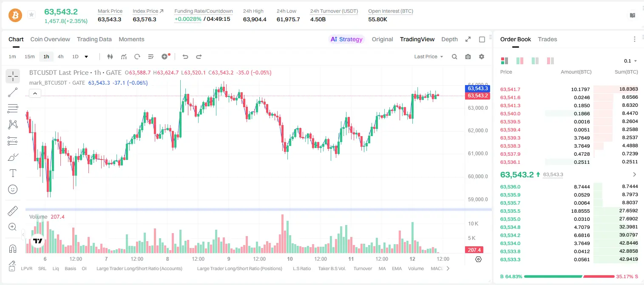The image size is (644, 285).
Task: Open more timeframes dropdown after 1D
Action: coord(86,57)
